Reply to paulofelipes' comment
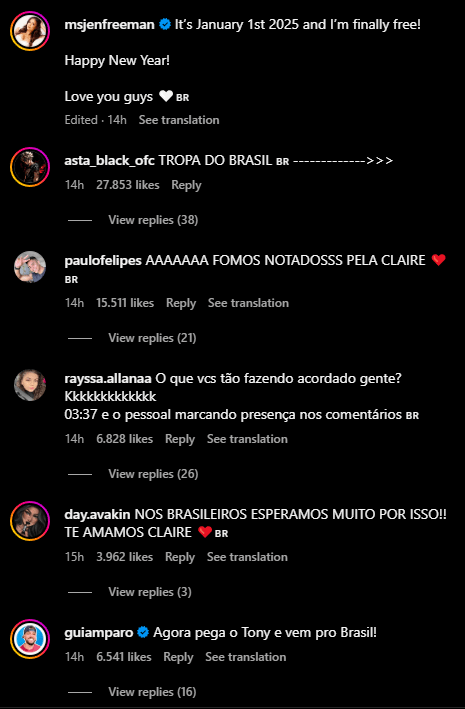Screen dimensions: 465x709 click(181, 303)
